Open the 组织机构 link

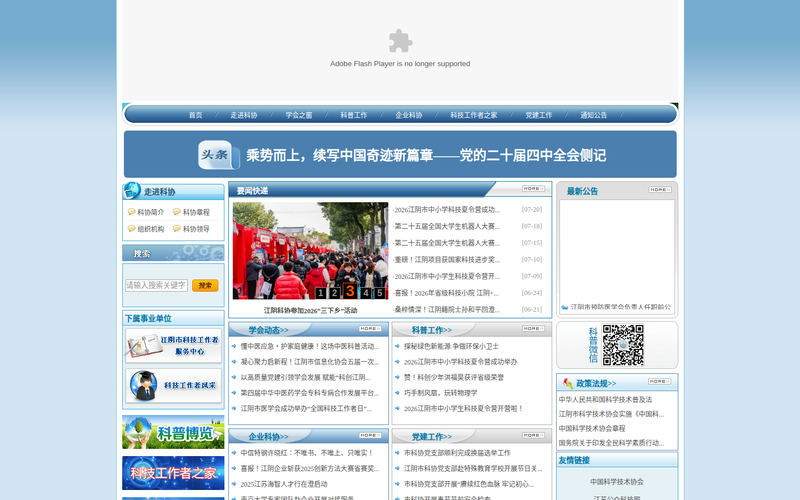[x=151, y=229]
